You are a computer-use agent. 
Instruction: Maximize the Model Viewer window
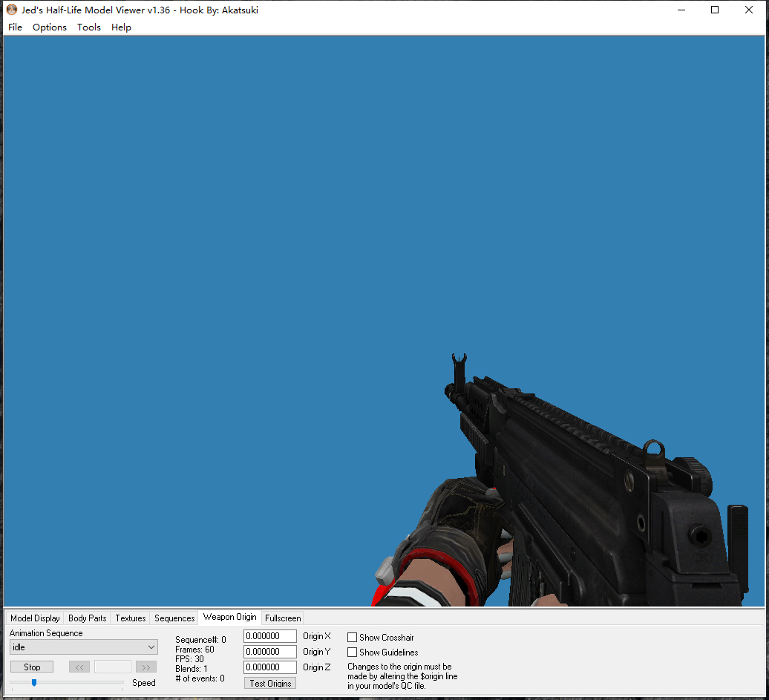click(715, 10)
